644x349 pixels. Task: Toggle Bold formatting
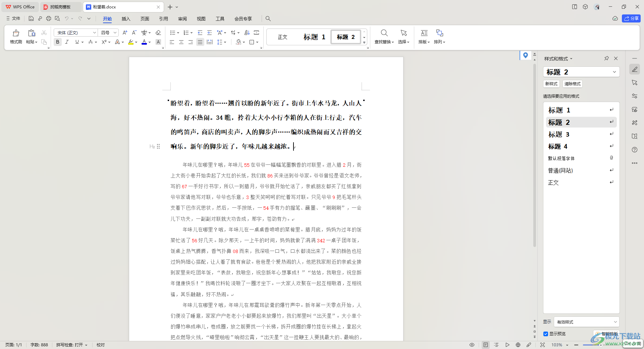pos(58,42)
